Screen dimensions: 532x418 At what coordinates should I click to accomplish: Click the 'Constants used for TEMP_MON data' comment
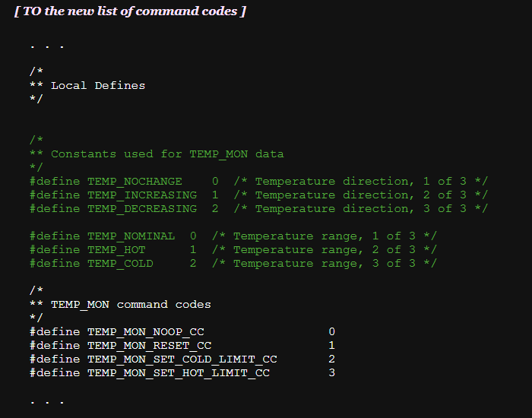[167, 154]
